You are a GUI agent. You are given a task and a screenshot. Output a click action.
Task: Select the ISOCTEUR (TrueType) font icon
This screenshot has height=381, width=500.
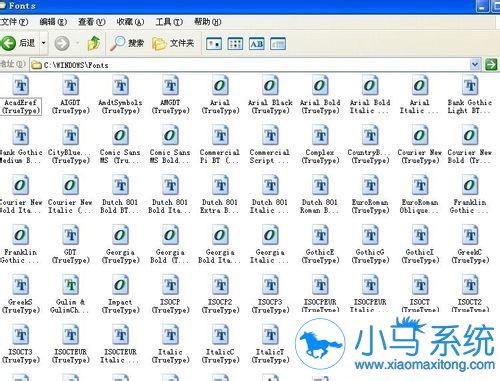pyautogui.click(x=71, y=335)
